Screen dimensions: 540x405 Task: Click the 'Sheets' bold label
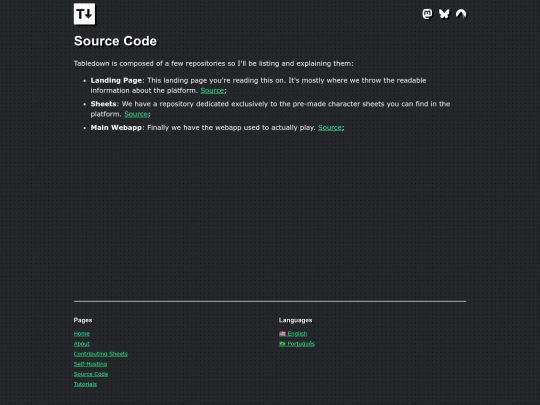coord(103,104)
